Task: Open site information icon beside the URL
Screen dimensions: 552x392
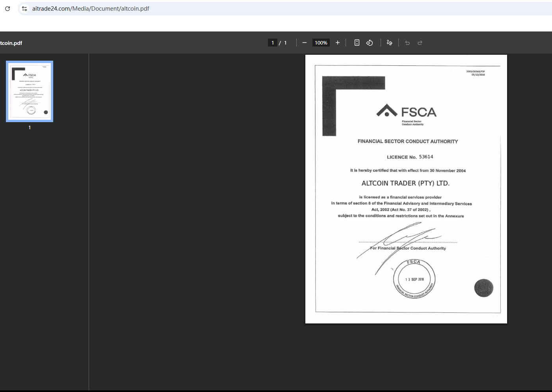Action: point(24,8)
